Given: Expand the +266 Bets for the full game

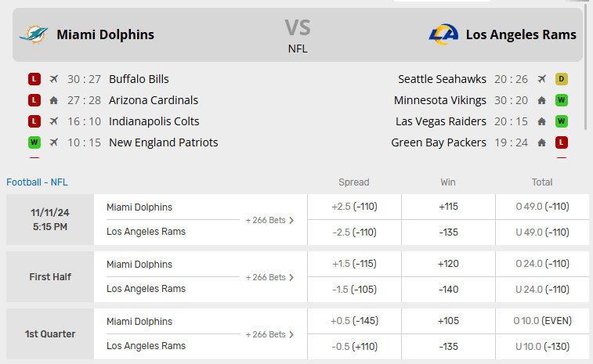Looking at the screenshot, I should point(269,220).
